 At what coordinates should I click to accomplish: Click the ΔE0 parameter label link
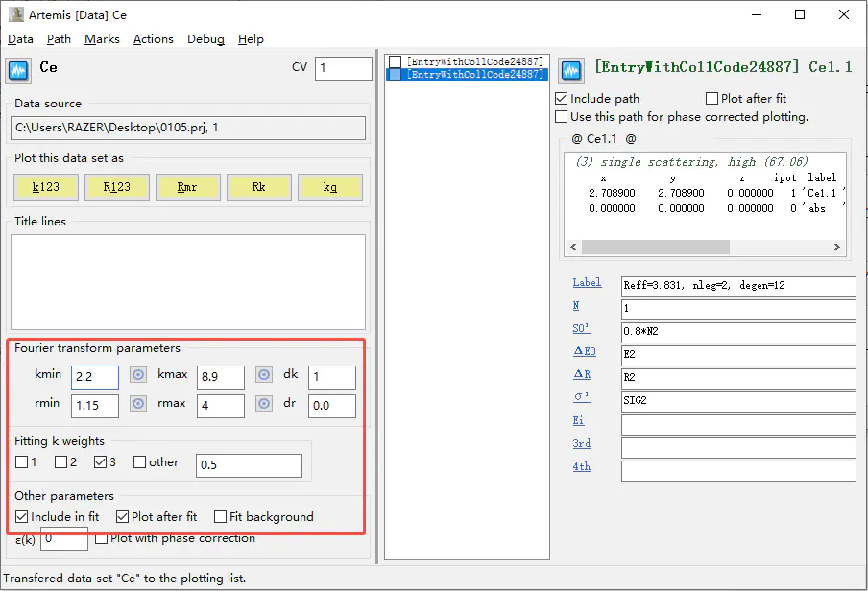(584, 352)
